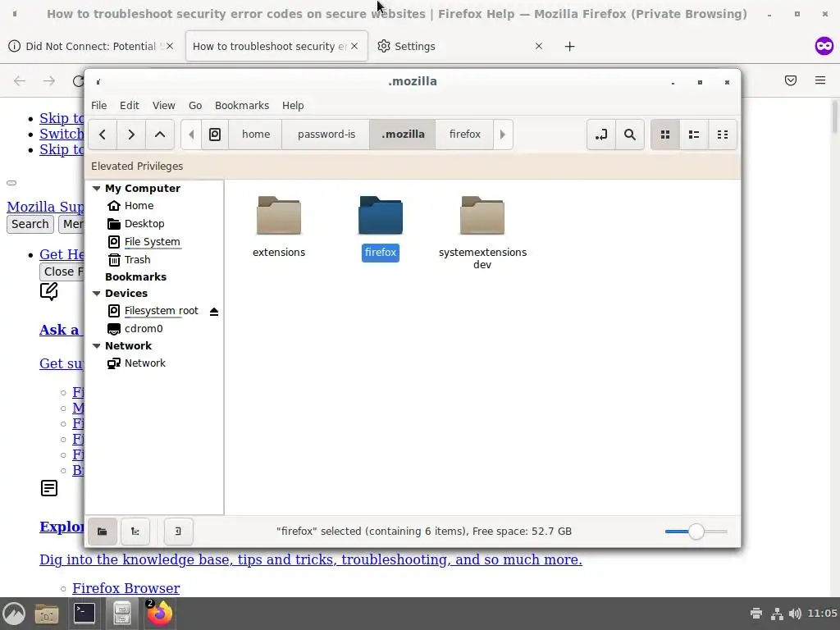Click Firefox Browser link
The image size is (840, 630).
[x=126, y=588]
